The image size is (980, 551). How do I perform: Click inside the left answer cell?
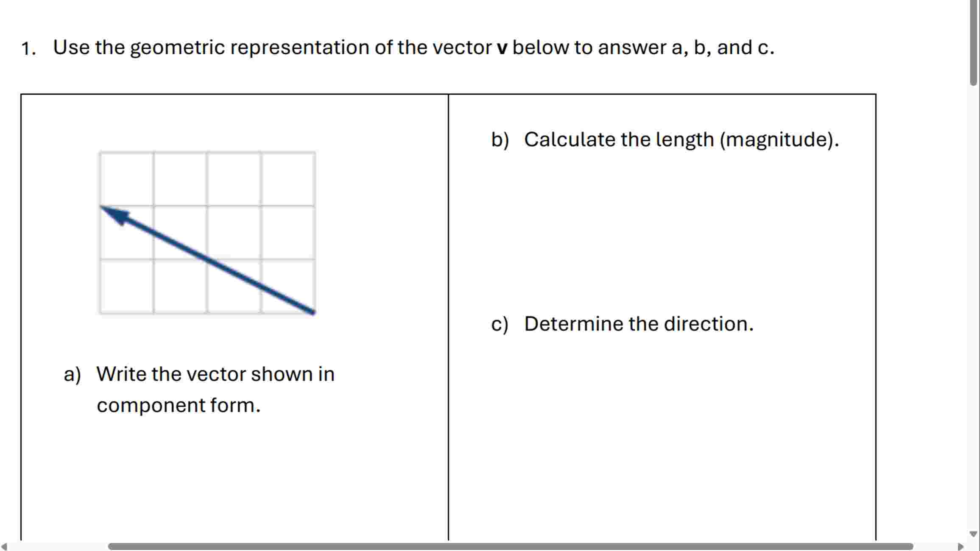click(x=233, y=475)
